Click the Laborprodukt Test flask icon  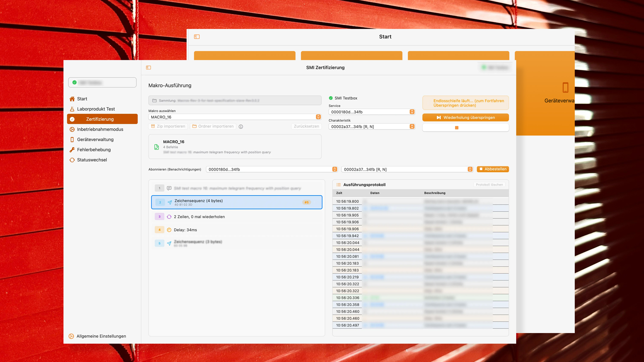coord(72,109)
